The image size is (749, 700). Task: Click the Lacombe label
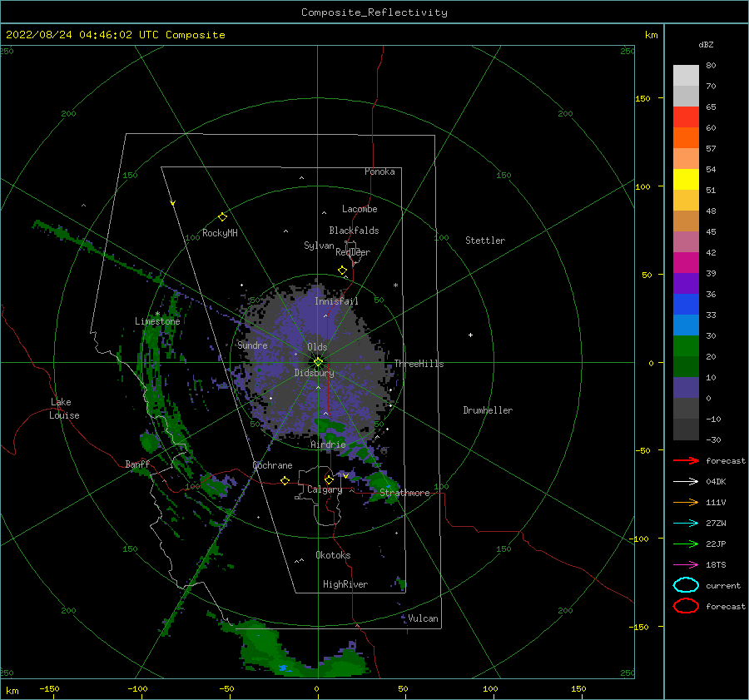point(360,209)
